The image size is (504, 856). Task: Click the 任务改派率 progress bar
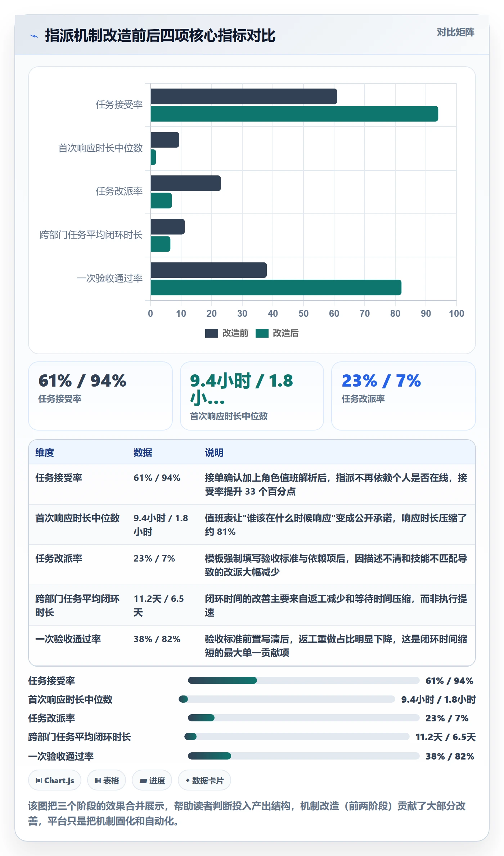click(x=304, y=718)
